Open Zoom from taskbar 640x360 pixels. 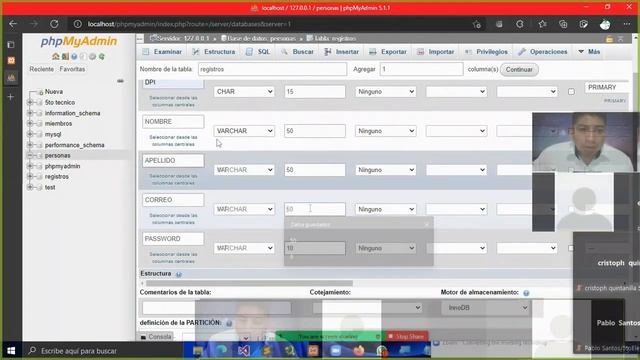(336, 350)
